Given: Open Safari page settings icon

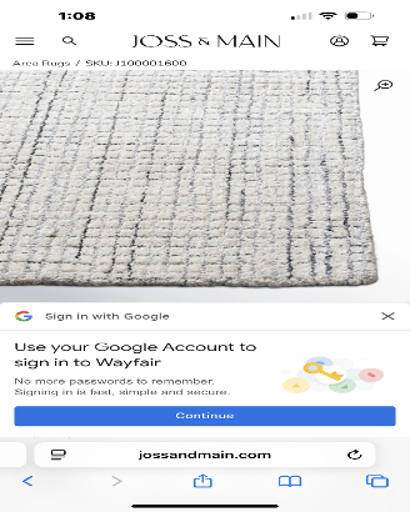Looking at the screenshot, I should pyautogui.click(x=58, y=455).
